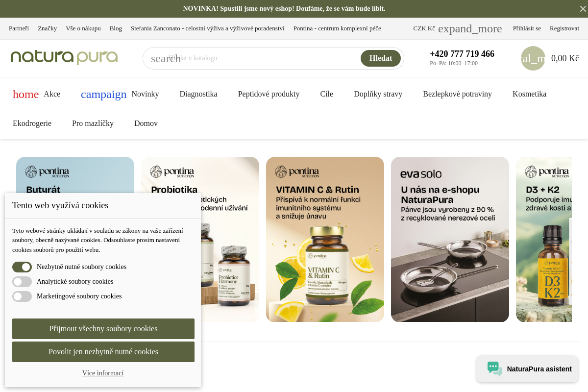Allow only necessary cookies button

103,352
